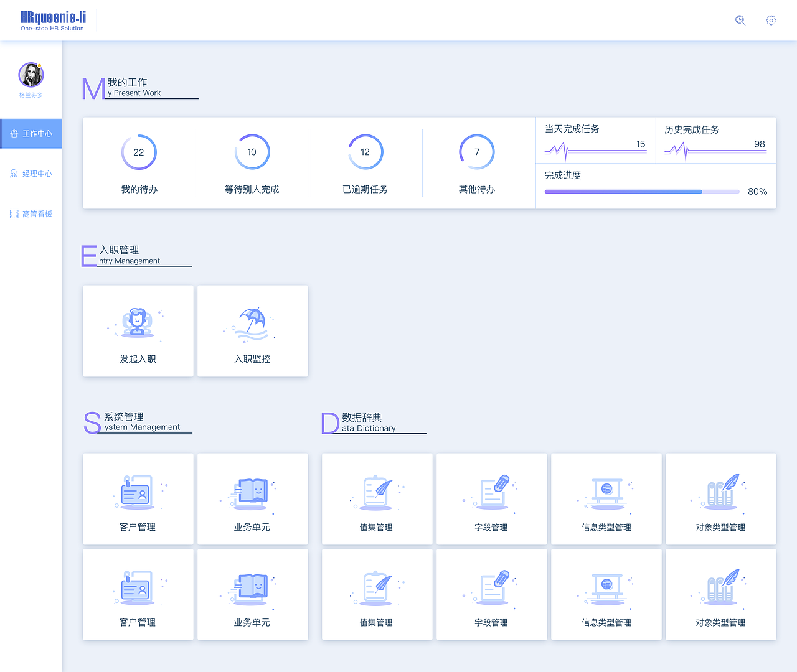Open the 发起入职 card icon
The image size is (797, 672).
[x=138, y=323]
